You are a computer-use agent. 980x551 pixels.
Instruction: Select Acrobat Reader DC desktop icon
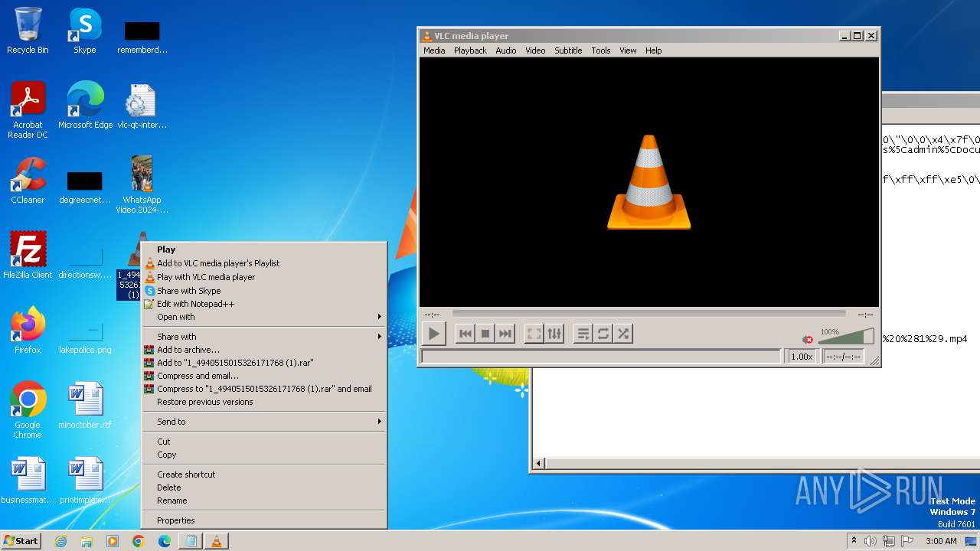point(28,110)
